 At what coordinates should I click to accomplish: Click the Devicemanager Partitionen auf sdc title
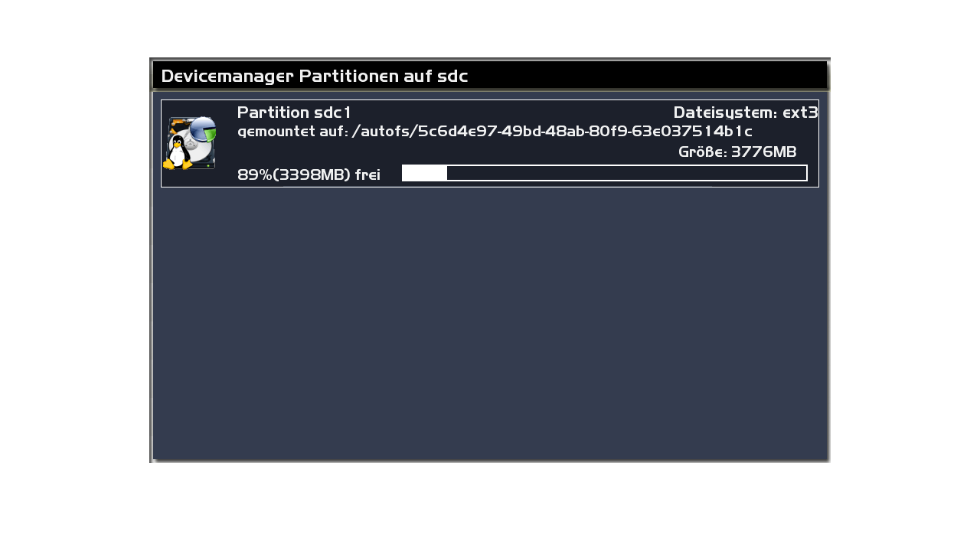pyautogui.click(x=315, y=76)
